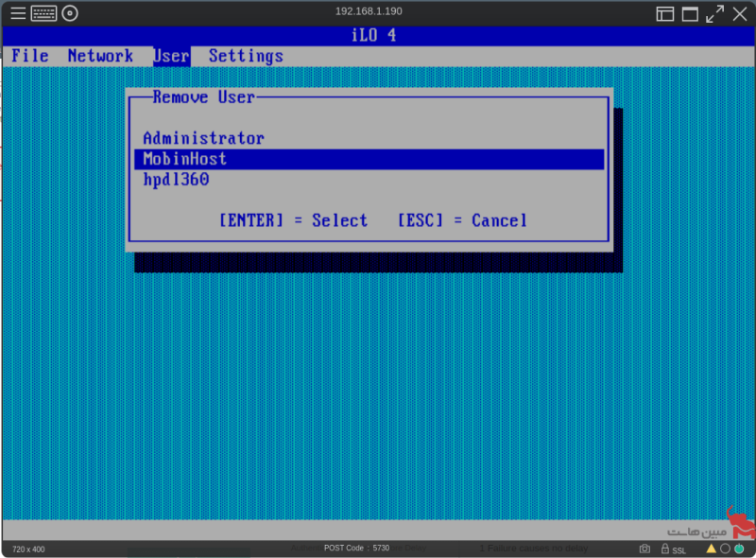Open the Settings menu
756x558 pixels.
[246, 56]
